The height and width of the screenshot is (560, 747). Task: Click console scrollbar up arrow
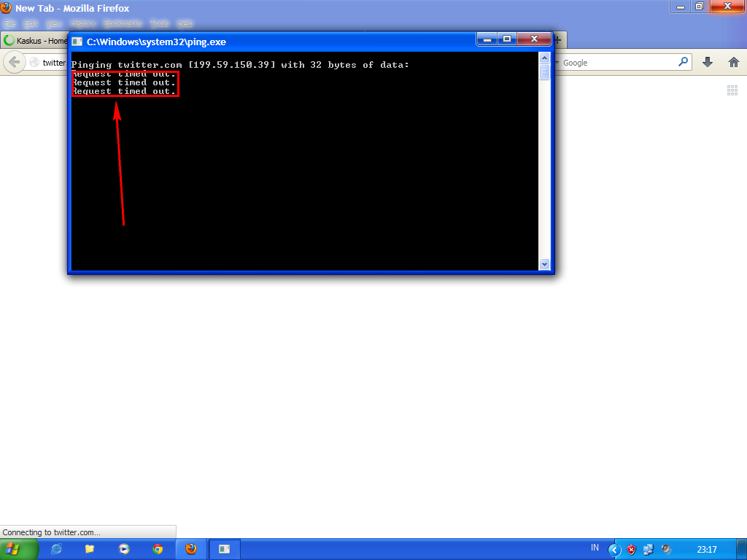pos(544,58)
